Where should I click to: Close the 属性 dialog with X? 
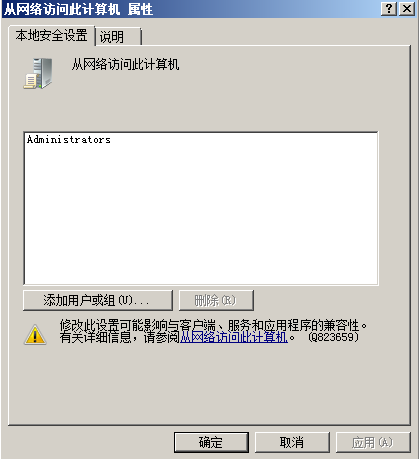click(407, 9)
